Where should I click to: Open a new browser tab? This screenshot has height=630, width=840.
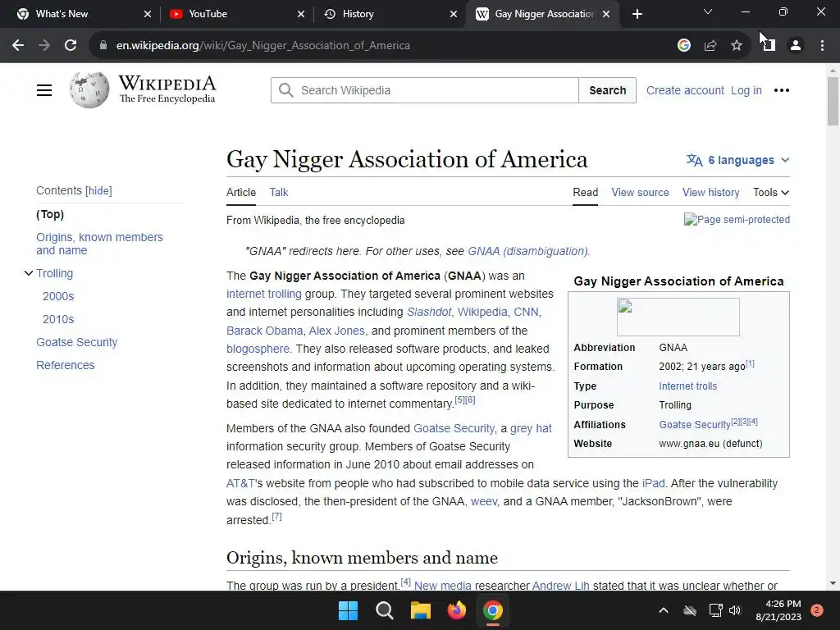(637, 14)
